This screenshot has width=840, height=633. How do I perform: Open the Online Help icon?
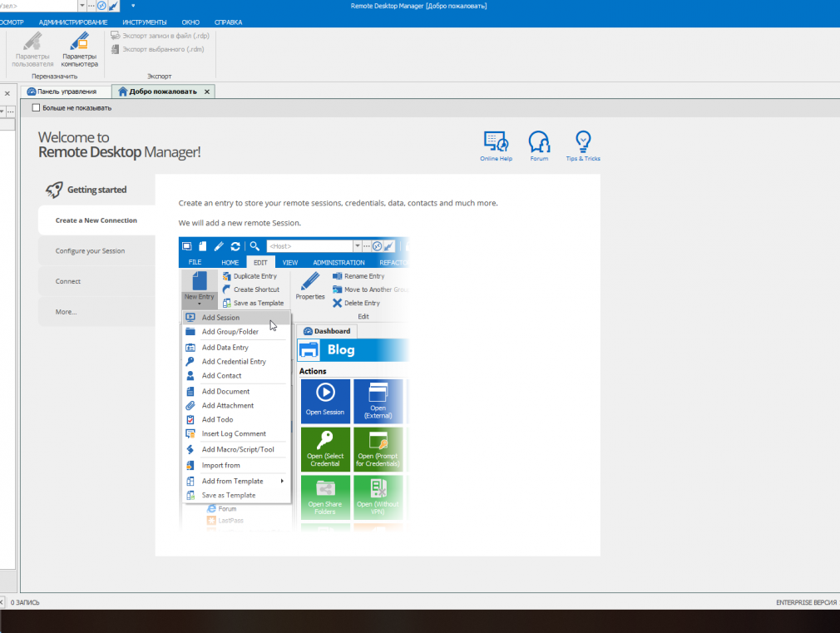click(x=496, y=146)
